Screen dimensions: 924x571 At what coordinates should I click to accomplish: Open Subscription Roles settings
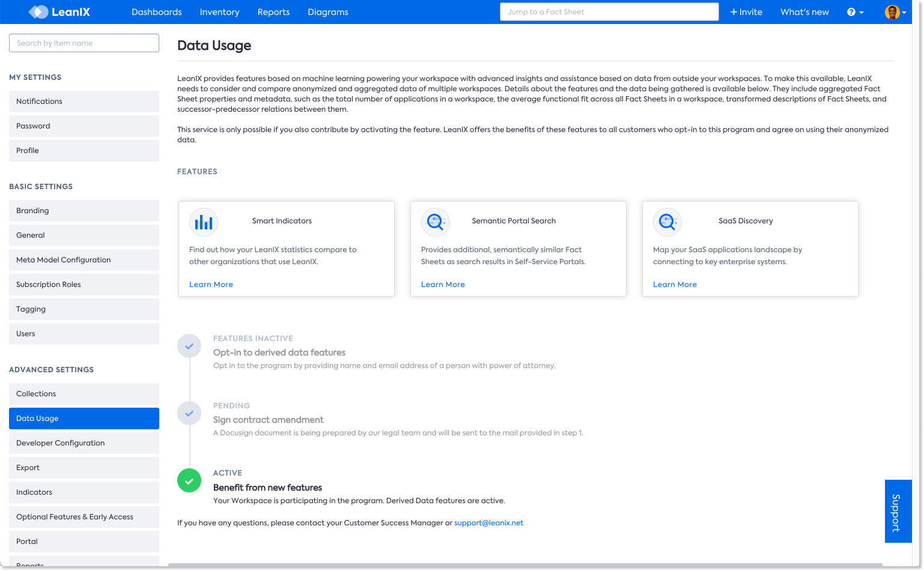tap(84, 285)
